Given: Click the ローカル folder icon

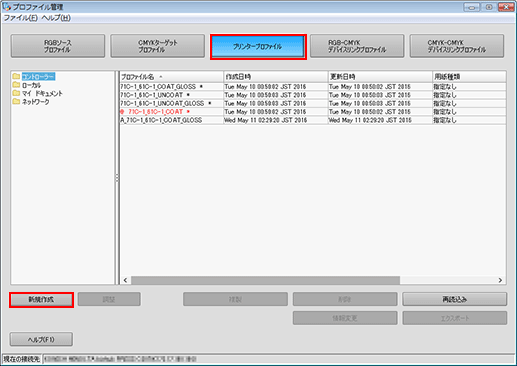Looking at the screenshot, I should tap(16, 85).
